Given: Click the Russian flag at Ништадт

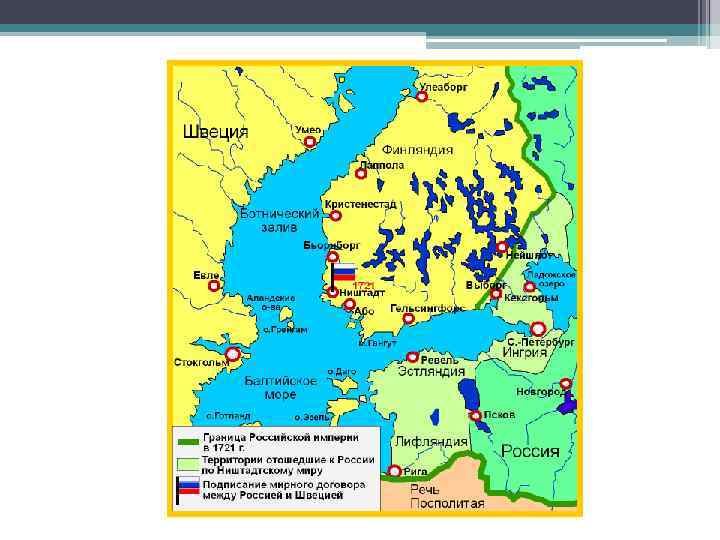Looking at the screenshot, I should coord(343,272).
